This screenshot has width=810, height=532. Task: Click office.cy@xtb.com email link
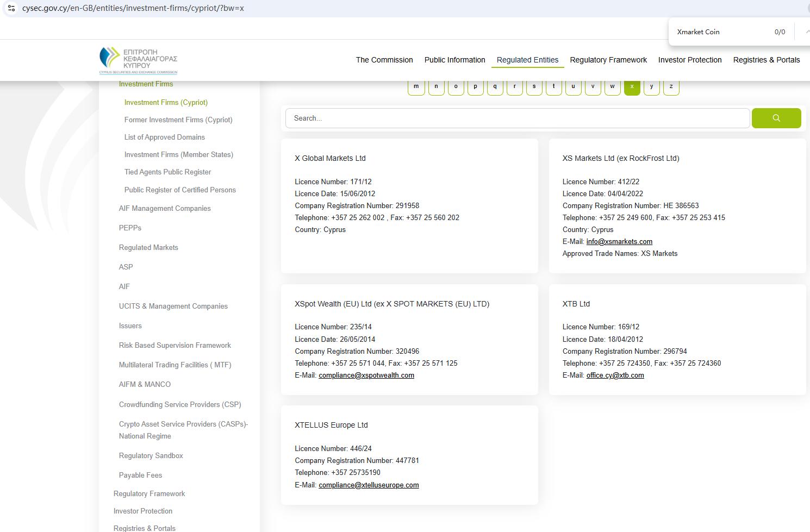[615, 375]
